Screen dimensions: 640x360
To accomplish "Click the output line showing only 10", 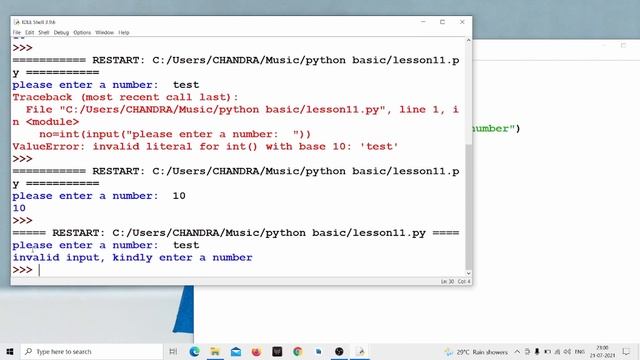I will (x=19, y=208).
